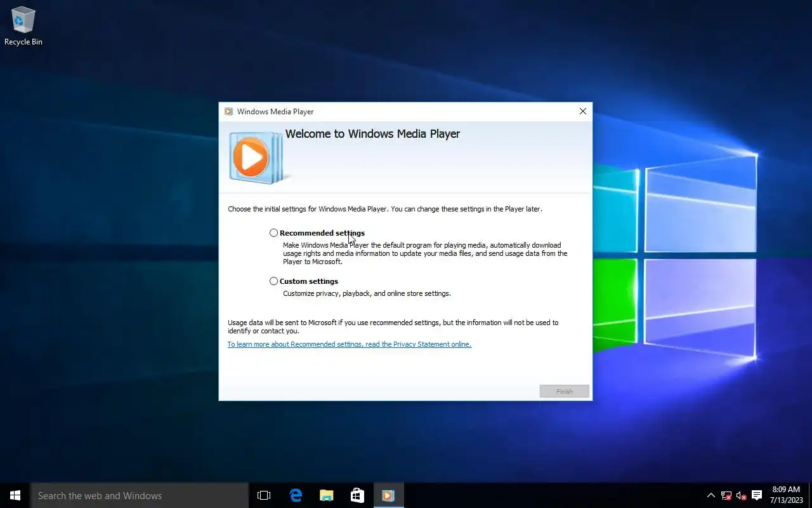The height and width of the screenshot is (508, 812).
Task: Open the Windows Start menu
Action: 15,495
